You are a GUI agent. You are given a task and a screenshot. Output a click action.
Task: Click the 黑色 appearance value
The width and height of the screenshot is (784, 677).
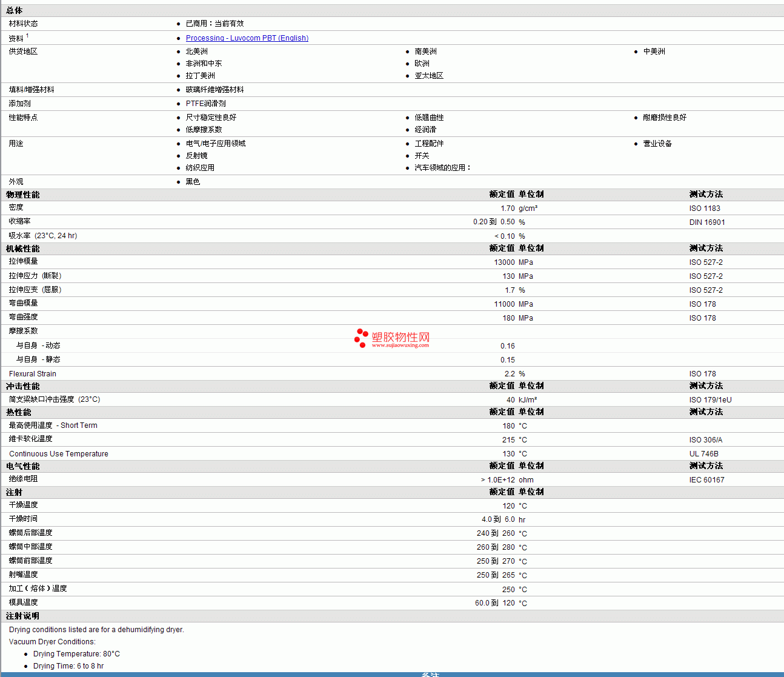(193, 182)
